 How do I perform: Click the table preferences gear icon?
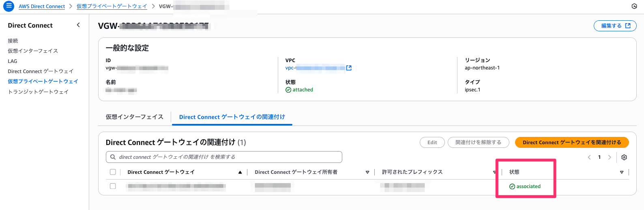pyautogui.click(x=624, y=157)
